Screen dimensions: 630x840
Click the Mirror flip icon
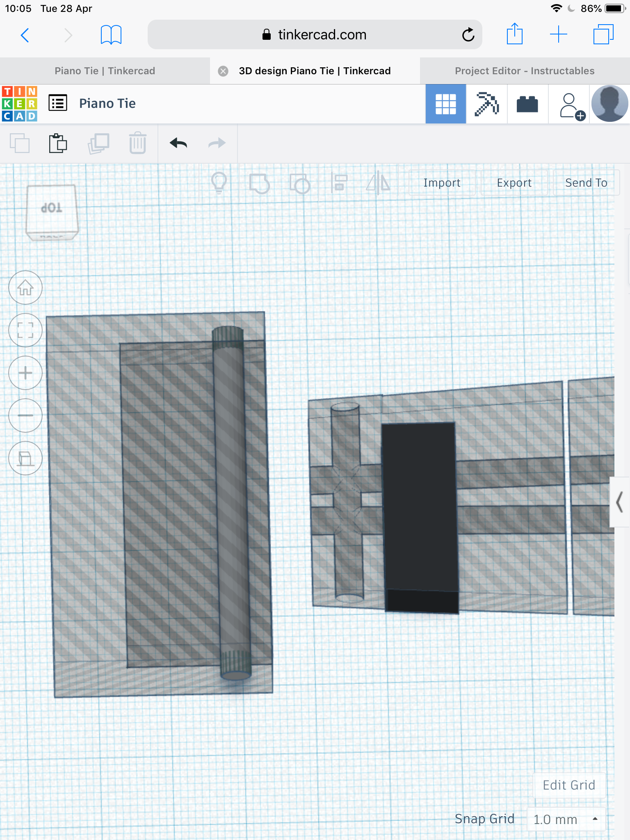tap(378, 183)
